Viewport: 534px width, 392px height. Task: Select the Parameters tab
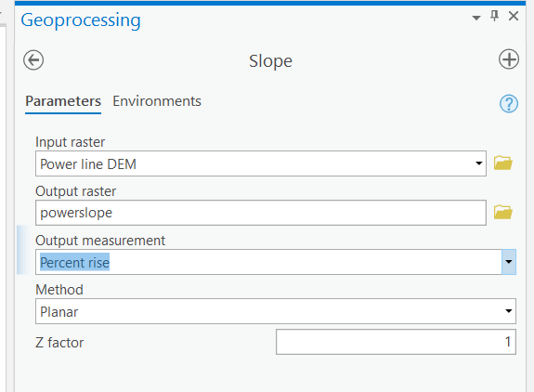63,101
